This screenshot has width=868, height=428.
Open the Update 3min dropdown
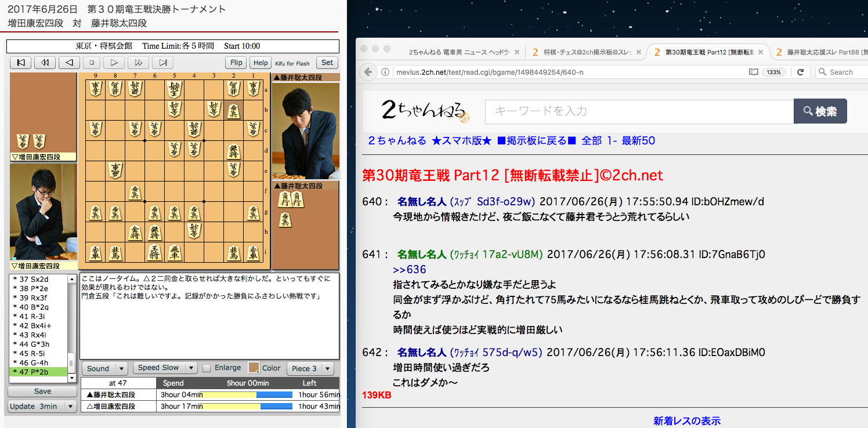point(42,406)
